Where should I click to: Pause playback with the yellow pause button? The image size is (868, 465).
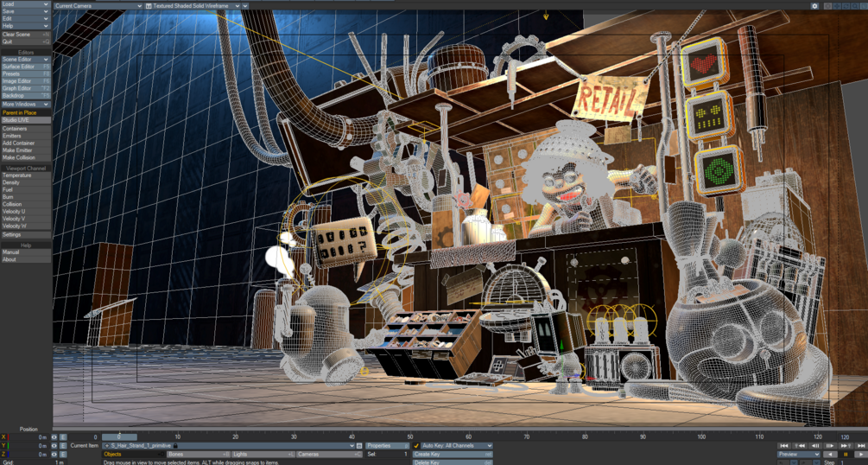(846, 455)
